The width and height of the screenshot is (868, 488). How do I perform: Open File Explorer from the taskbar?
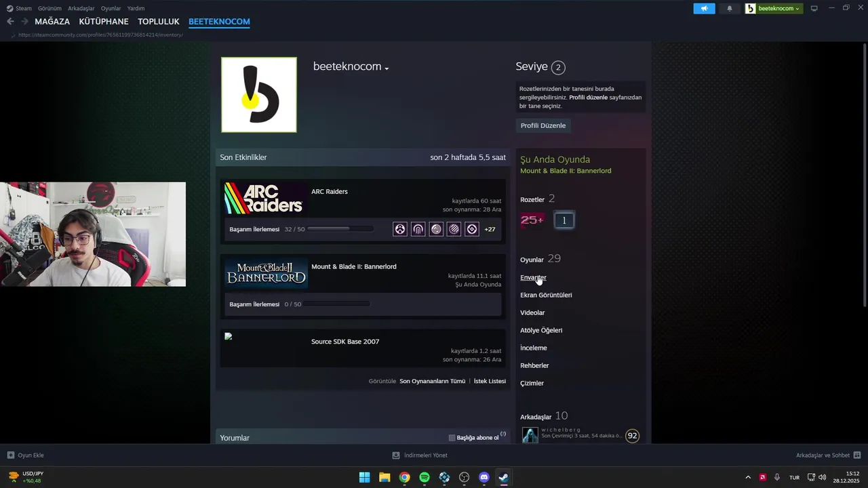click(x=384, y=477)
